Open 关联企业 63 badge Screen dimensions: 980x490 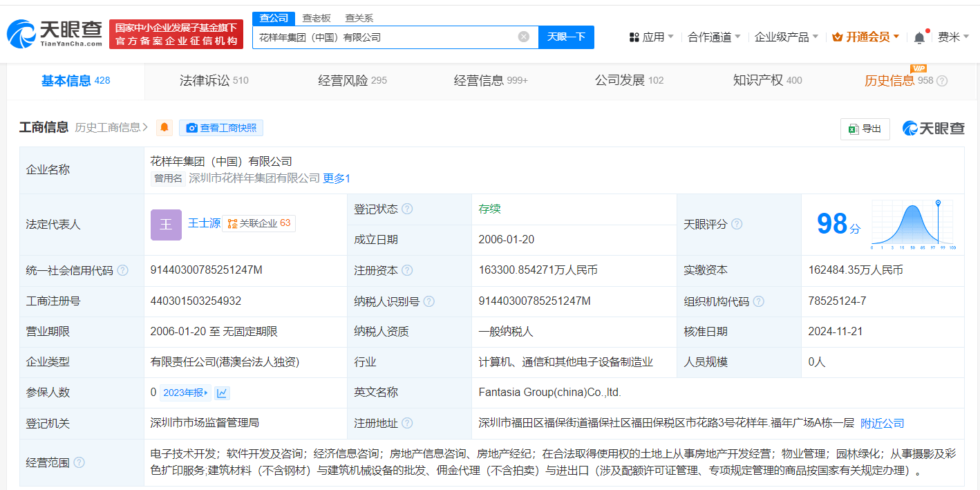point(258,223)
